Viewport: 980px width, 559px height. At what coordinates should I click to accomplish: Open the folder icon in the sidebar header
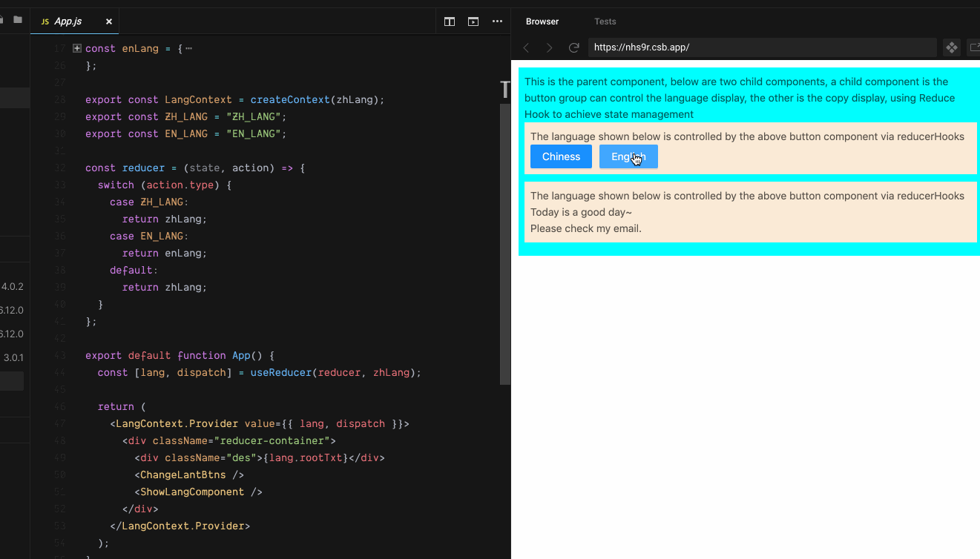[x=18, y=20]
